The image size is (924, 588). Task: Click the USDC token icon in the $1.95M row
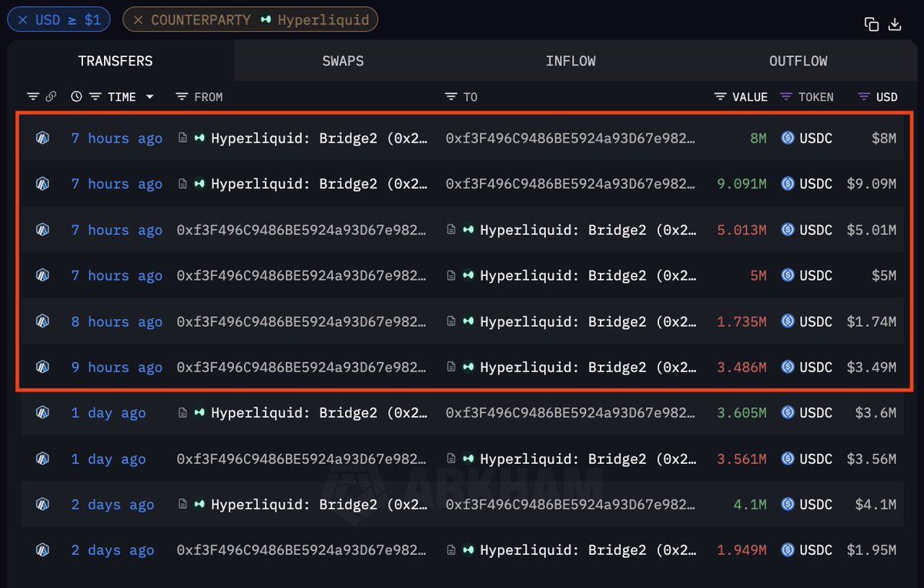[x=787, y=550]
